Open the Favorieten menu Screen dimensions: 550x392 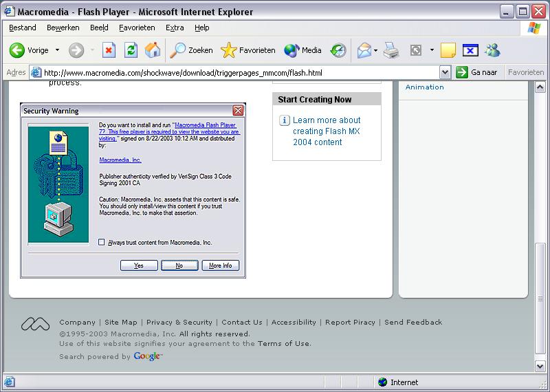coord(137,28)
